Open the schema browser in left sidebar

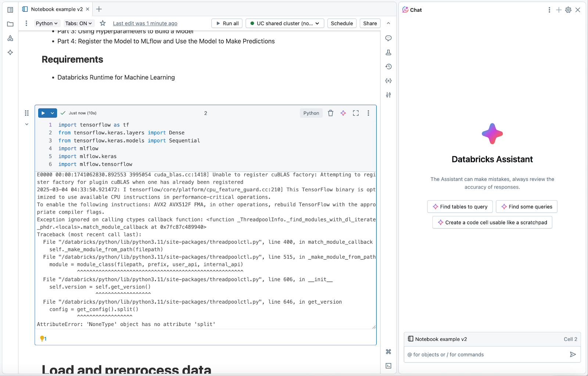tap(10, 38)
